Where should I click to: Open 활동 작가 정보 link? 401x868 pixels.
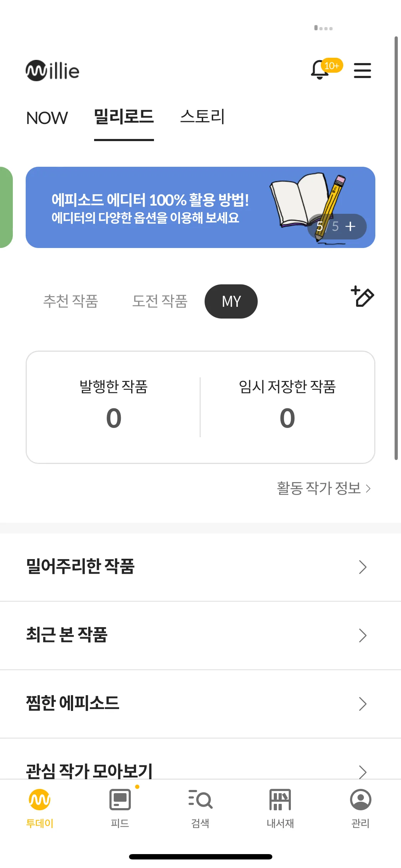coord(324,488)
